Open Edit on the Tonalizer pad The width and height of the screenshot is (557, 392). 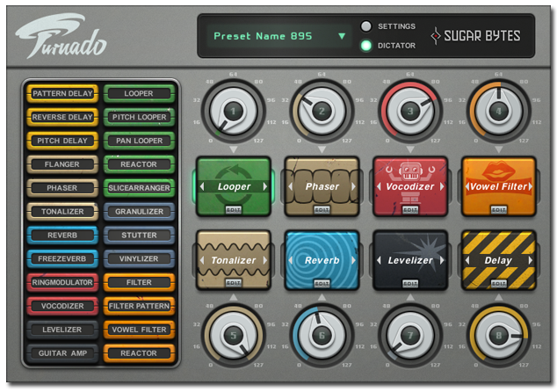(234, 283)
